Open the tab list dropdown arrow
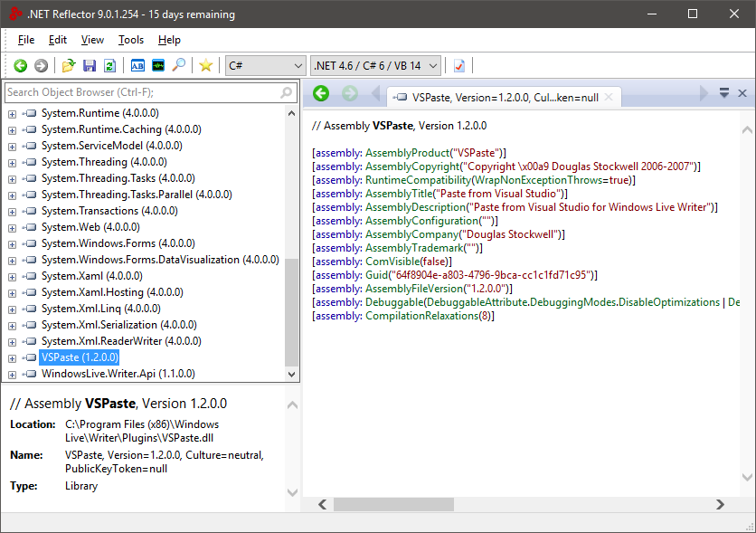 (x=724, y=92)
